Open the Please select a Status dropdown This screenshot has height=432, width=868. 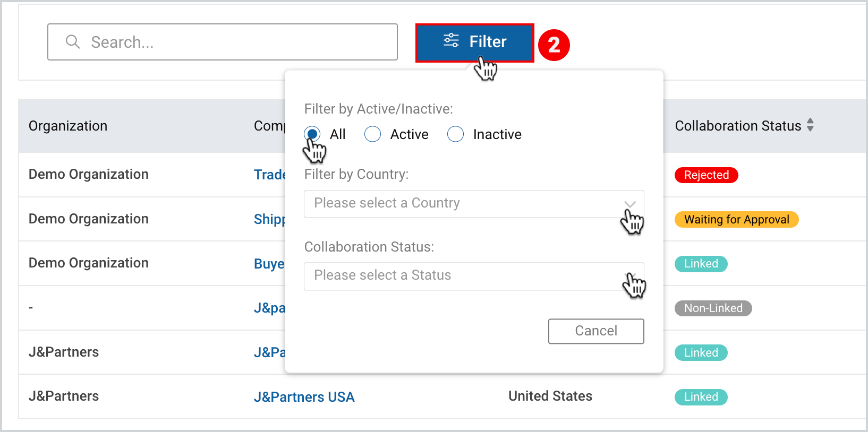pyautogui.click(x=474, y=276)
